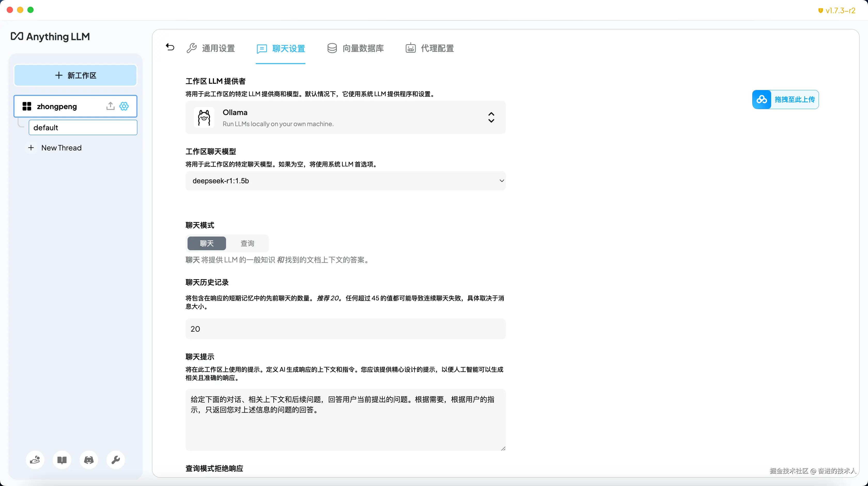Image resolution: width=868 pixels, height=486 pixels.
Task: Open the Discord icon in sidebar footer
Action: pyautogui.click(x=89, y=460)
